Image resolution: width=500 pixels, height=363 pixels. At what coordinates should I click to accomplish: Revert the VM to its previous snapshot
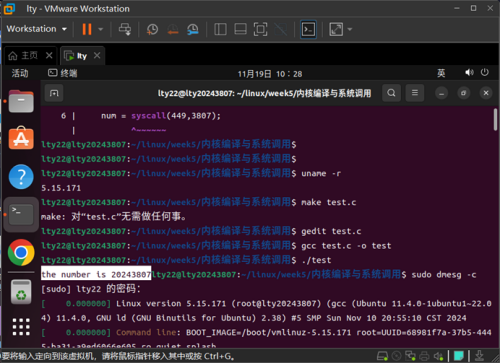(172, 29)
